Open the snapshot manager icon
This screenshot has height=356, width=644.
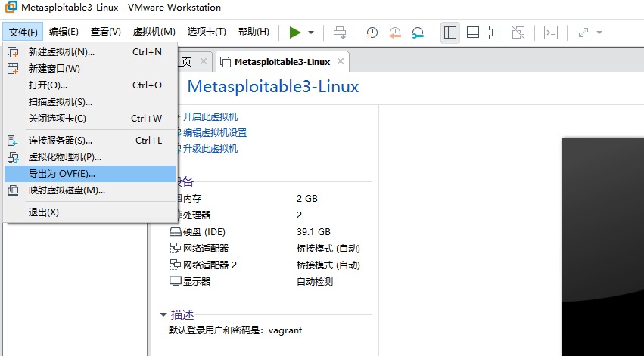click(418, 33)
